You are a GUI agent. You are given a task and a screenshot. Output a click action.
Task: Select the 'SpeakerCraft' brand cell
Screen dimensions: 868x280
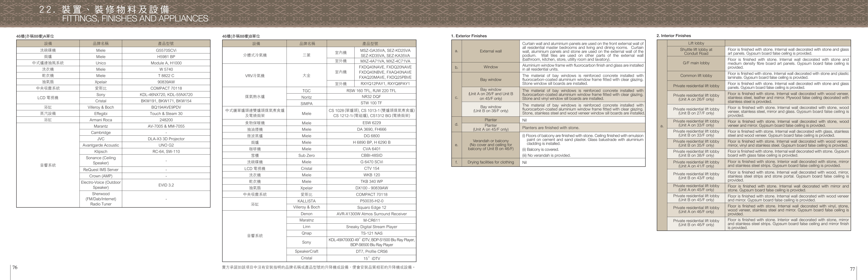click(x=307, y=251)
